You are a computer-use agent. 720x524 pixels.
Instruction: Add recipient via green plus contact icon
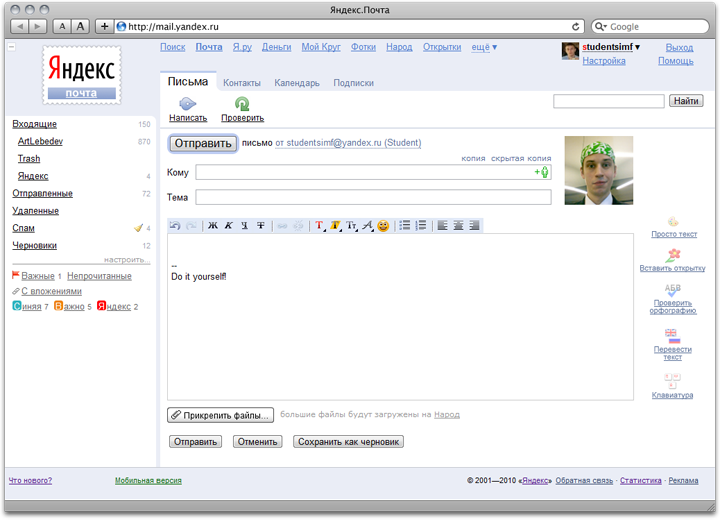coord(542,172)
